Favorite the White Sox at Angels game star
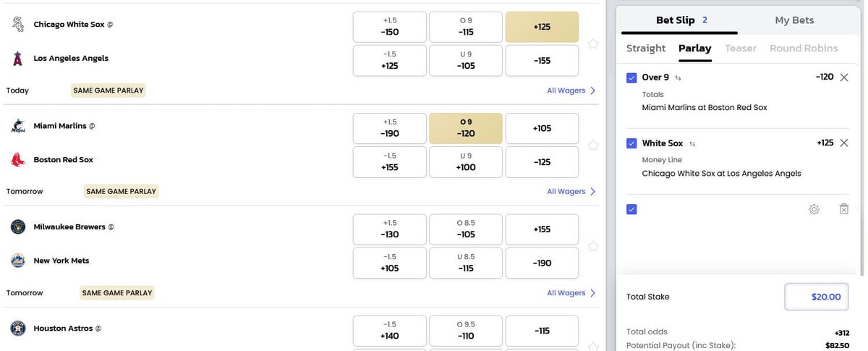 click(x=593, y=43)
